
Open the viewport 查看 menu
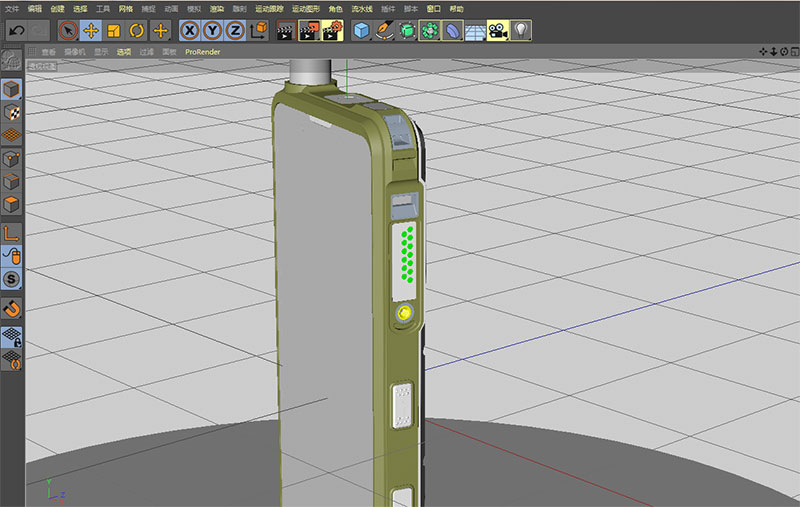pos(48,52)
